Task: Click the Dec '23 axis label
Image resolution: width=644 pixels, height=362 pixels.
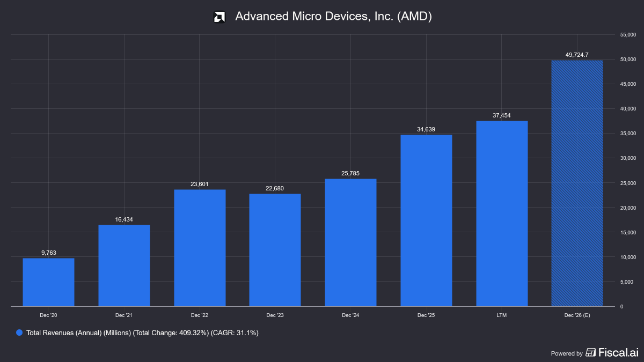Action: [x=275, y=315]
